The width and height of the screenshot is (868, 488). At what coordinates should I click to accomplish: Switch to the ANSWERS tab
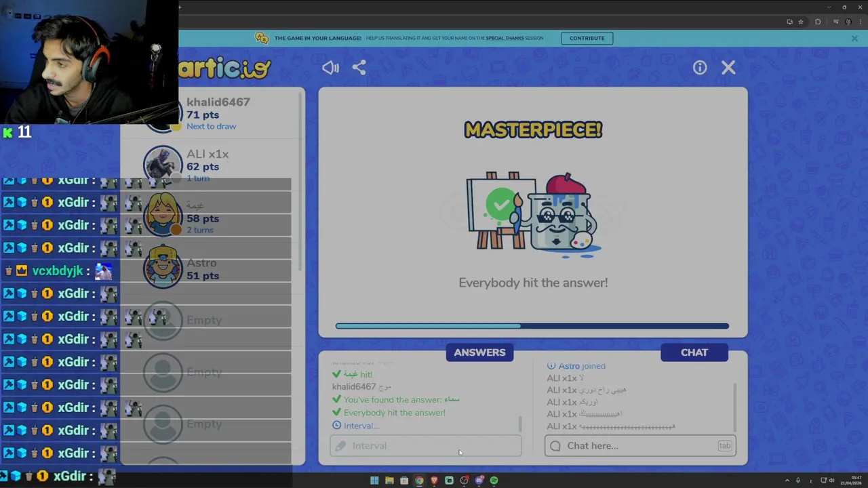pos(479,352)
